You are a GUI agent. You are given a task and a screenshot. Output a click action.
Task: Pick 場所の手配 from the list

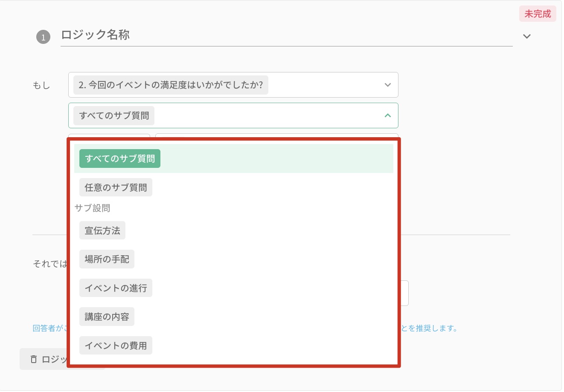coord(107,259)
